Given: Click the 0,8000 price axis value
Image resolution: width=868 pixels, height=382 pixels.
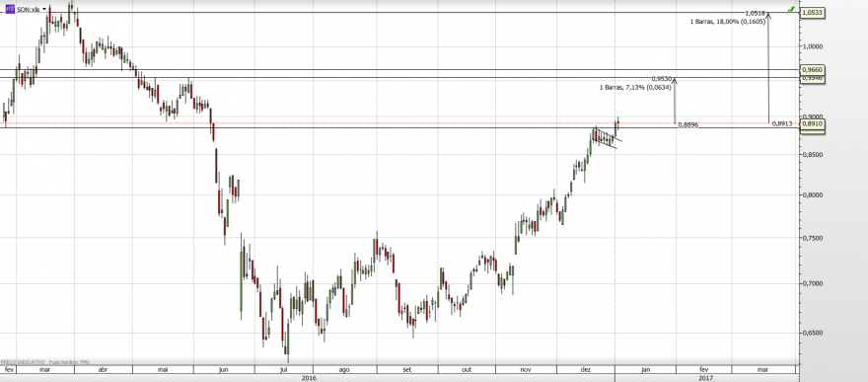Looking at the screenshot, I should tap(813, 194).
